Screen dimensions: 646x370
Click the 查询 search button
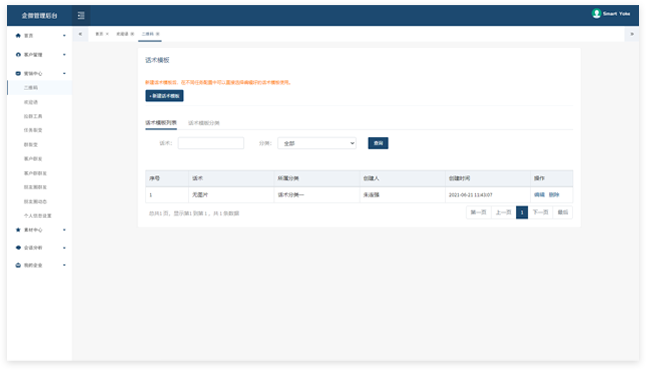coord(378,143)
